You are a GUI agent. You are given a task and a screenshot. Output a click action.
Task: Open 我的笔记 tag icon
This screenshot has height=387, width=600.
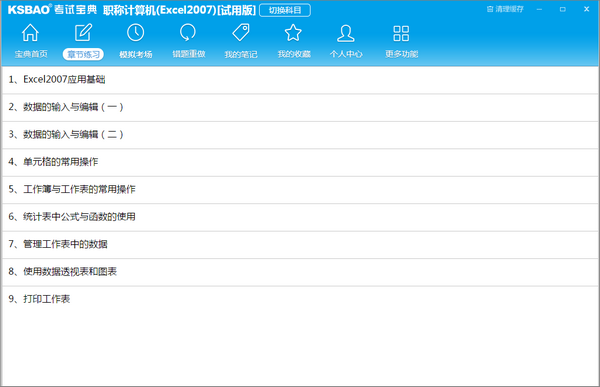(x=241, y=33)
